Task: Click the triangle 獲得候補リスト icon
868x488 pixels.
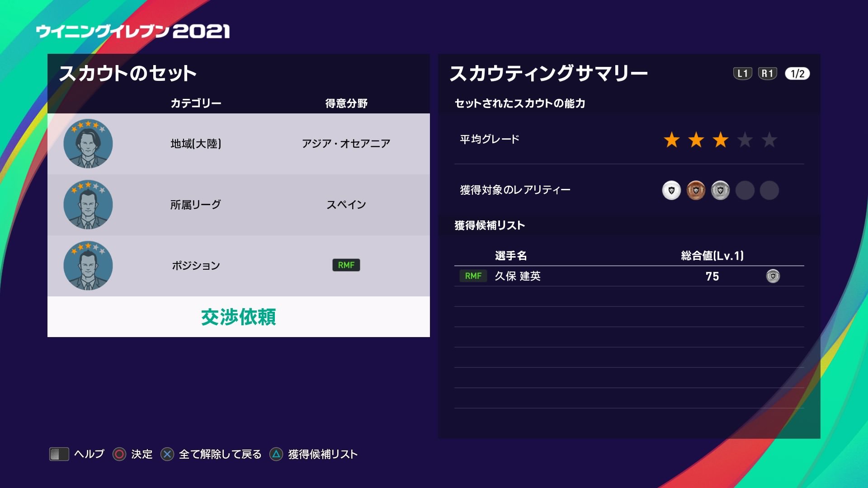Action: [x=276, y=454]
